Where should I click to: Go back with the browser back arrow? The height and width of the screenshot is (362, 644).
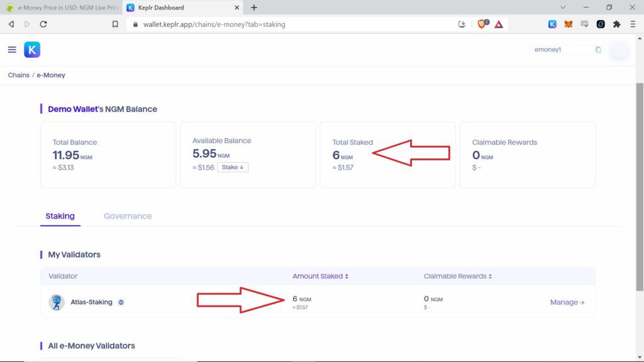[x=11, y=25]
